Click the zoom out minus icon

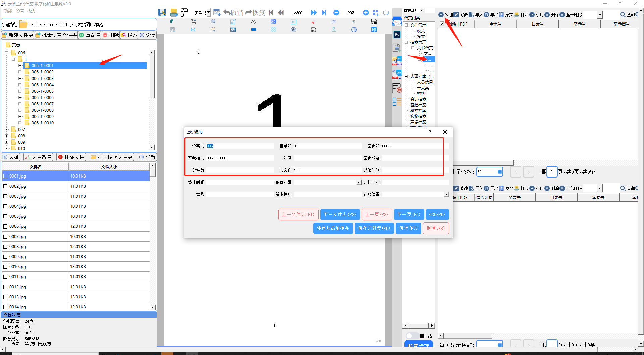[x=336, y=13]
